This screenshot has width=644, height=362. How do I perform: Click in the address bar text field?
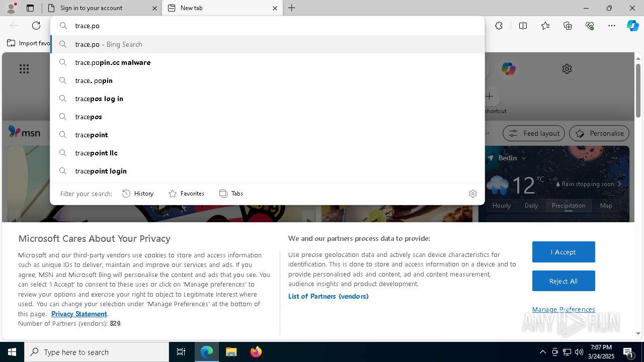(267, 26)
